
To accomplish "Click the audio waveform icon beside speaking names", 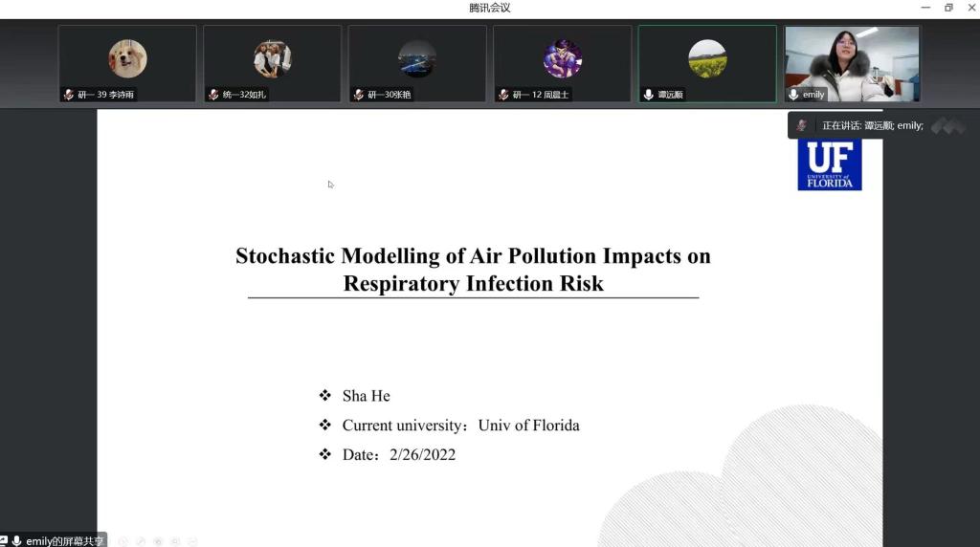I will [x=947, y=125].
